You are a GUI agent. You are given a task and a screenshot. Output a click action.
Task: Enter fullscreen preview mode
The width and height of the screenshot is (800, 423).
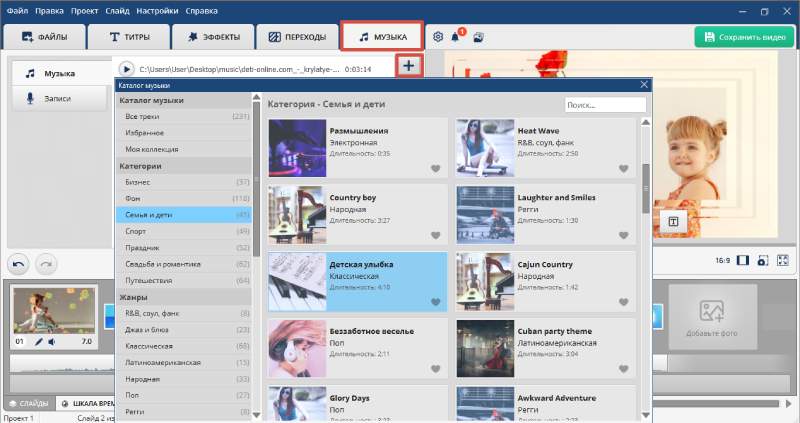783,260
